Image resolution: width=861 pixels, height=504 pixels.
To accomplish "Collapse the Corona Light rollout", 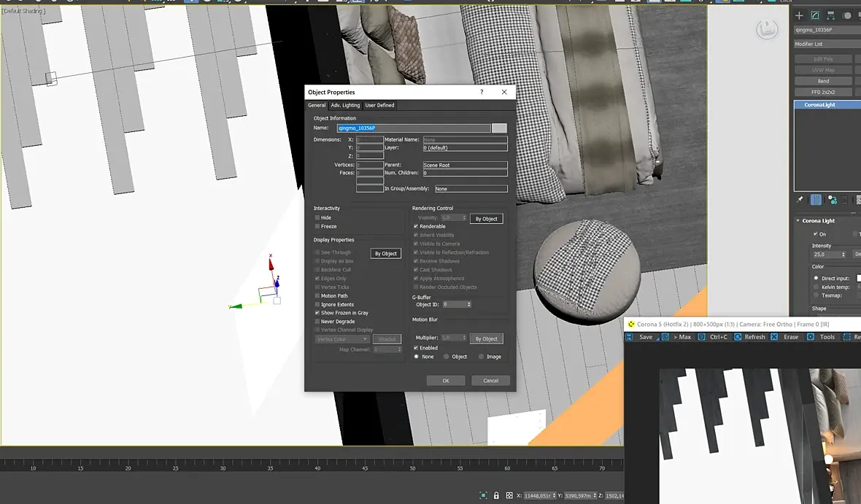I will click(x=818, y=220).
